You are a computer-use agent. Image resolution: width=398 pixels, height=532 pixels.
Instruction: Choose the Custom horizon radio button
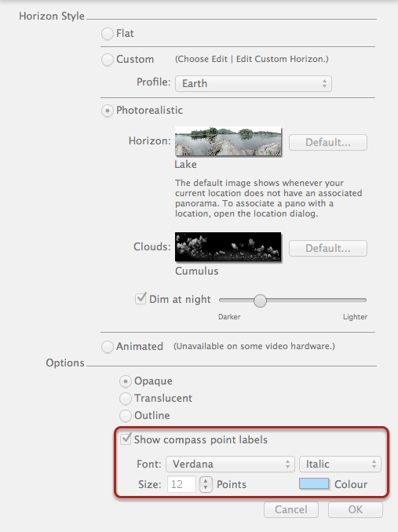(x=108, y=60)
